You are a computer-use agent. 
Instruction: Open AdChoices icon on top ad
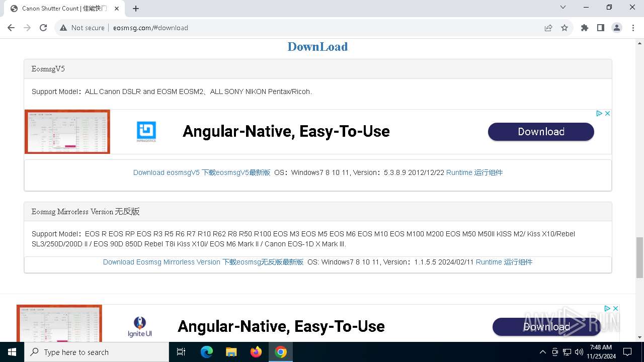click(x=599, y=114)
